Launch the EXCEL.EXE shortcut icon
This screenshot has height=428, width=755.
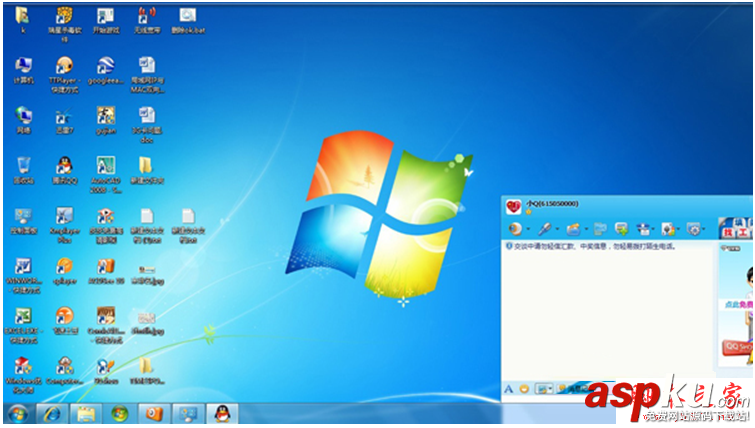point(23,316)
